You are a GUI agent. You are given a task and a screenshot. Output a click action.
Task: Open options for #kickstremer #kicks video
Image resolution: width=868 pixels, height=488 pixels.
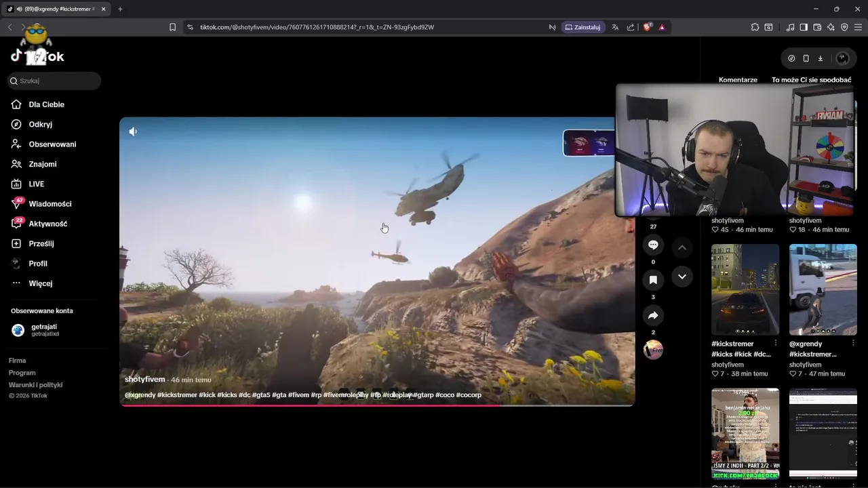(x=776, y=344)
